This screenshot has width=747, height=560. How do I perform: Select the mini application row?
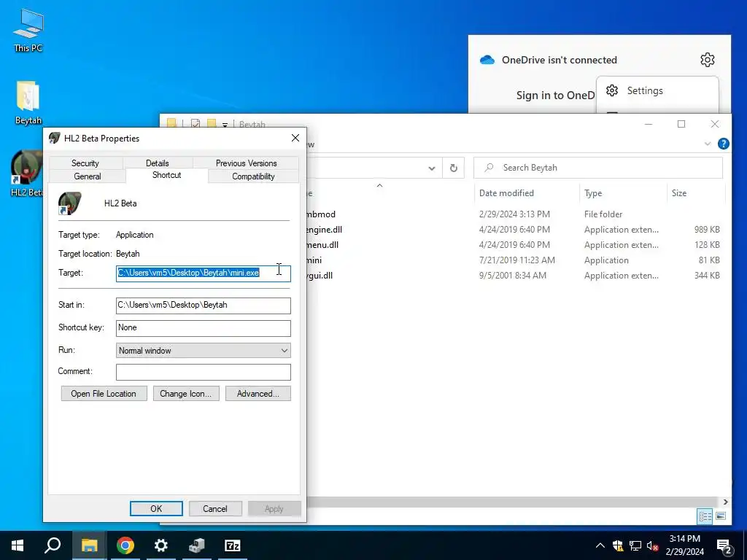(513, 260)
